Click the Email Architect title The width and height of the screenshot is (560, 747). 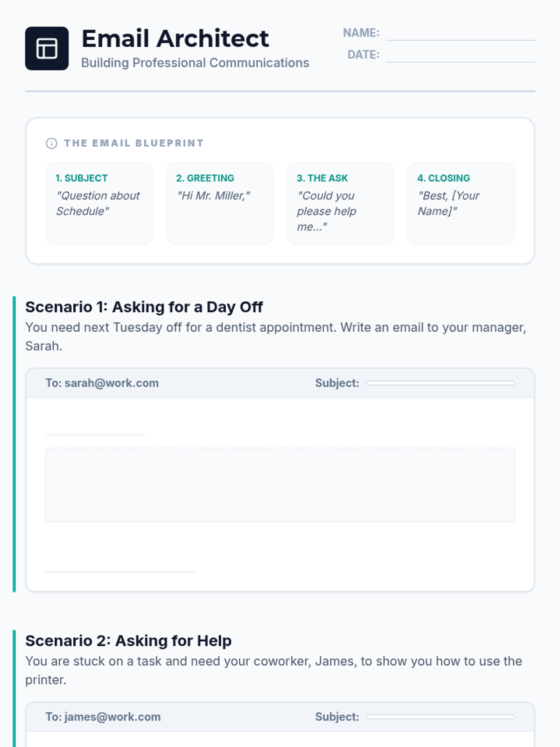pyautogui.click(x=175, y=38)
